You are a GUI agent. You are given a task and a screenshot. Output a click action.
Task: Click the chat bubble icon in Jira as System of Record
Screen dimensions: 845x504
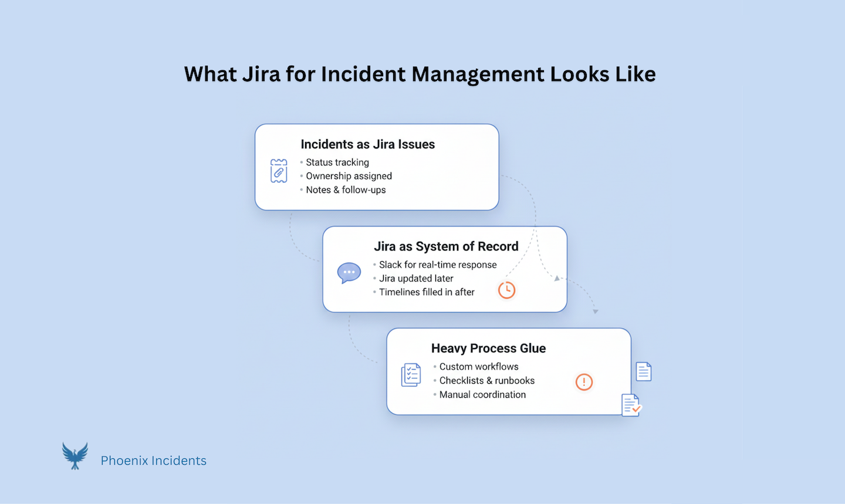click(x=349, y=273)
